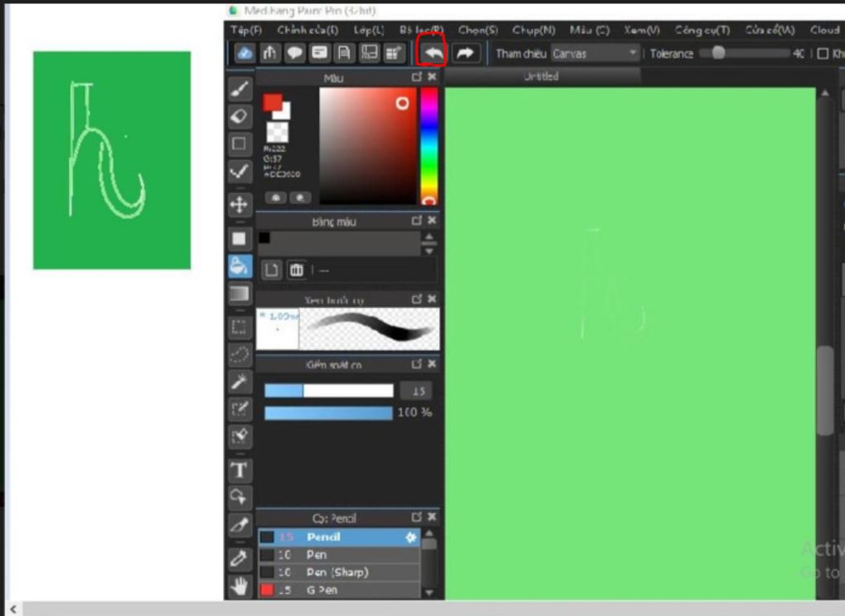The height and width of the screenshot is (616, 845).
Task: Select the Pen (Sharp) brush
Action: point(339,572)
